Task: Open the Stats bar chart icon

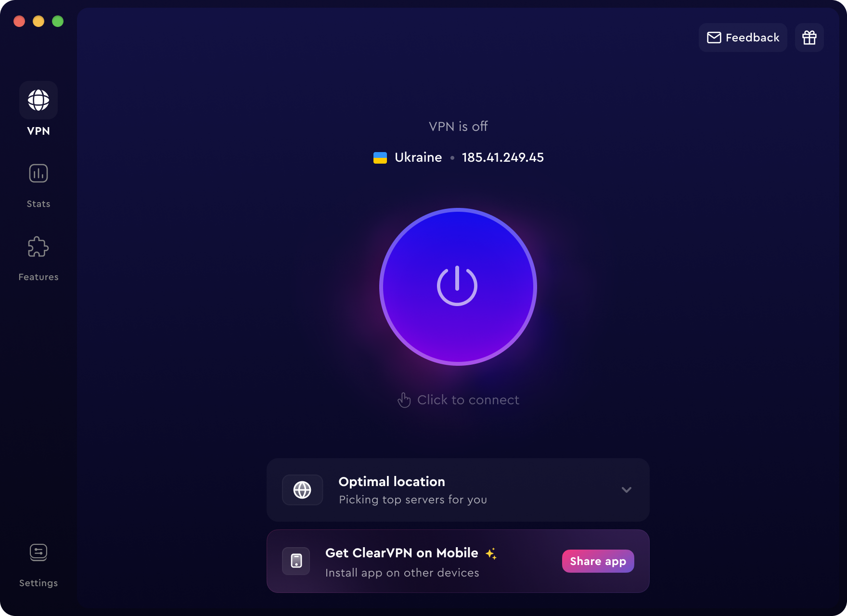Action: (x=38, y=173)
